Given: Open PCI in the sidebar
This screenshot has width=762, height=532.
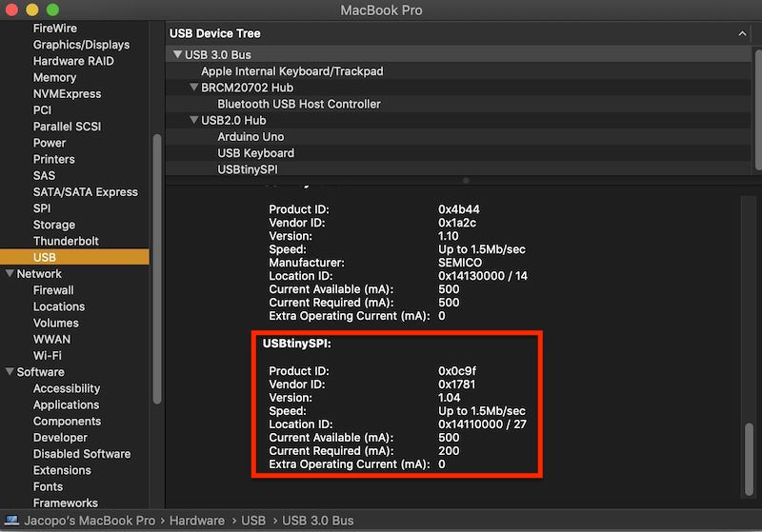Looking at the screenshot, I should (x=42, y=110).
